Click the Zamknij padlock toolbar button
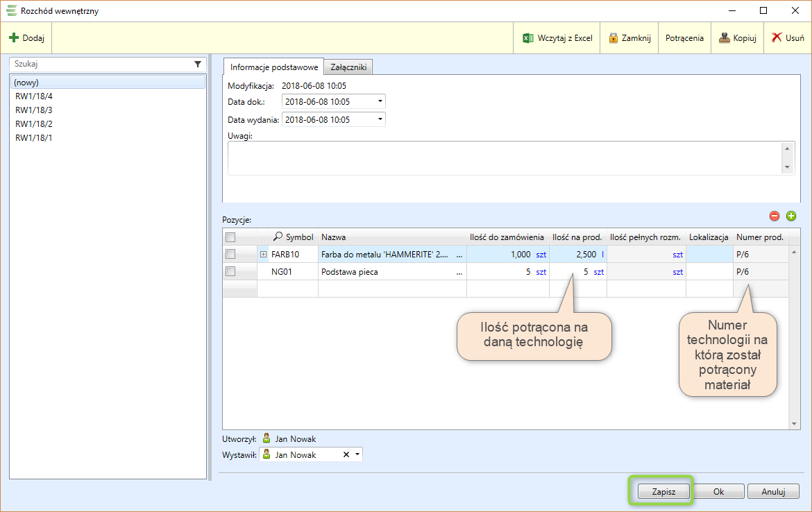812x512 pixels. point(629,38)
